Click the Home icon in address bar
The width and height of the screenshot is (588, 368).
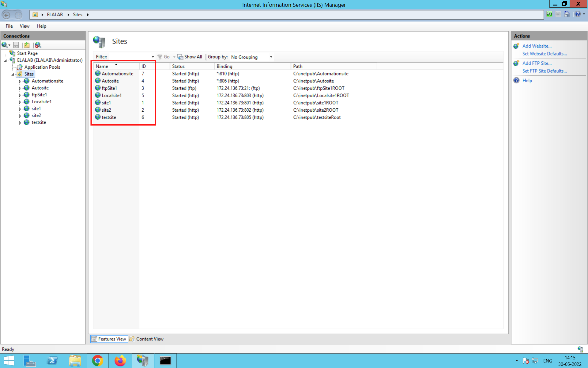[567, 14]
